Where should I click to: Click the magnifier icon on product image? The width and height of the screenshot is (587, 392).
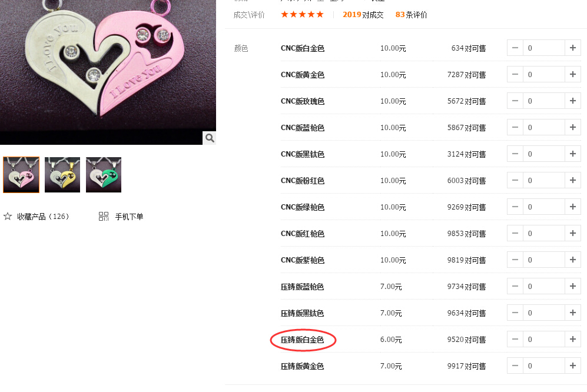coord(210,138)
